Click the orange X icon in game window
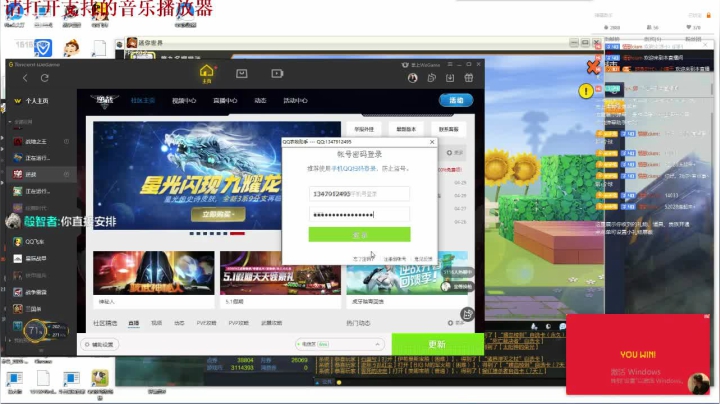720x404 pixels. (593, 67)
